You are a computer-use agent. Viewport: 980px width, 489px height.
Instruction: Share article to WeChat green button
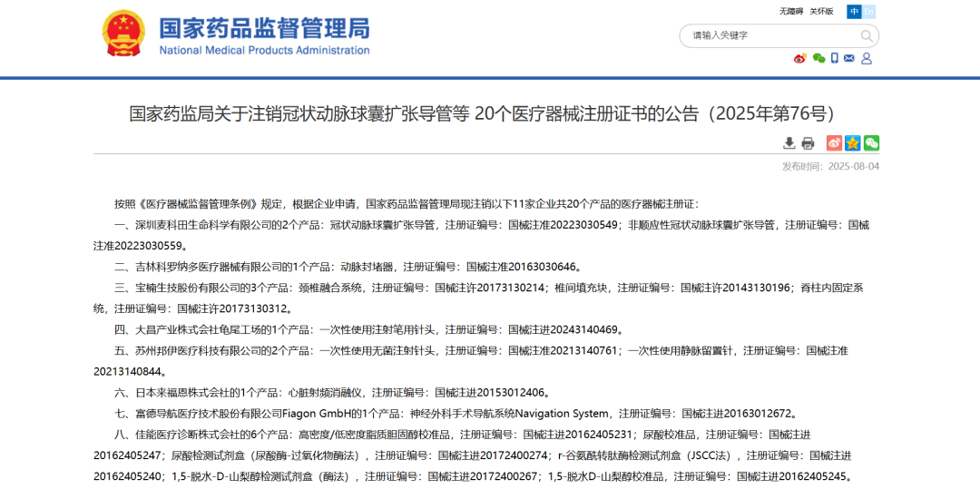(871, 143)
